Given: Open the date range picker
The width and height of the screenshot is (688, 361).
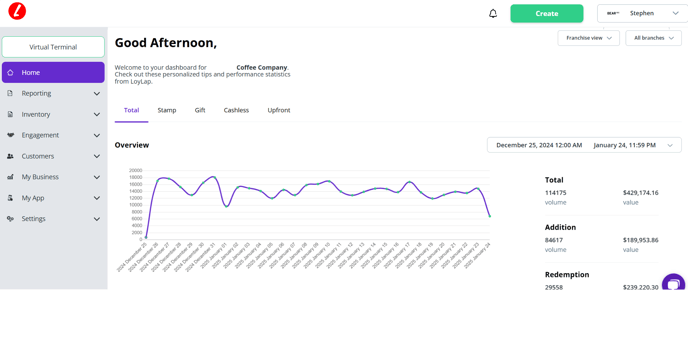Looking at the screenshot, I should point(584,145).
